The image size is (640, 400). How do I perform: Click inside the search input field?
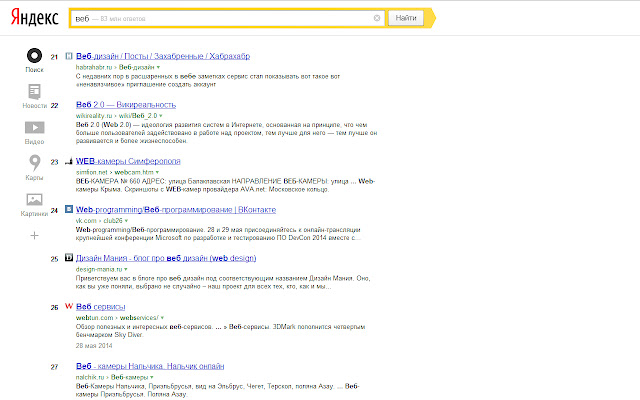point(220,18)
